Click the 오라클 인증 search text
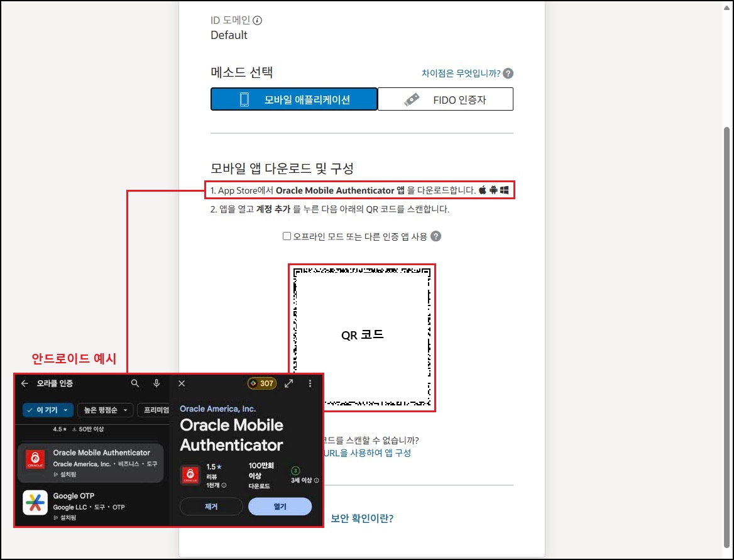Viewport: 734px width, 560px height. click(55, 383)
